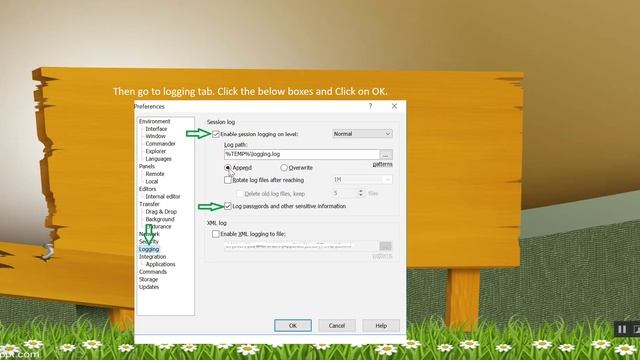Open Remote panel preferences
This screenshot has height=360, width=640.
tap(155, 174)
